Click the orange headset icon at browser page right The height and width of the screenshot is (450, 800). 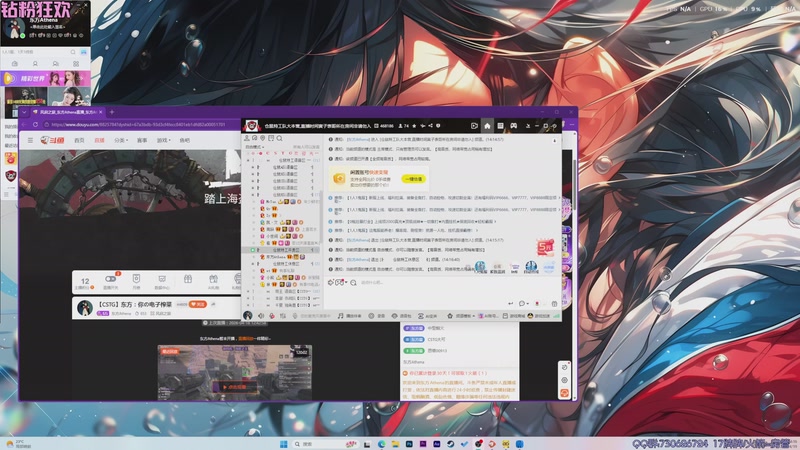[x=564, y=393]
